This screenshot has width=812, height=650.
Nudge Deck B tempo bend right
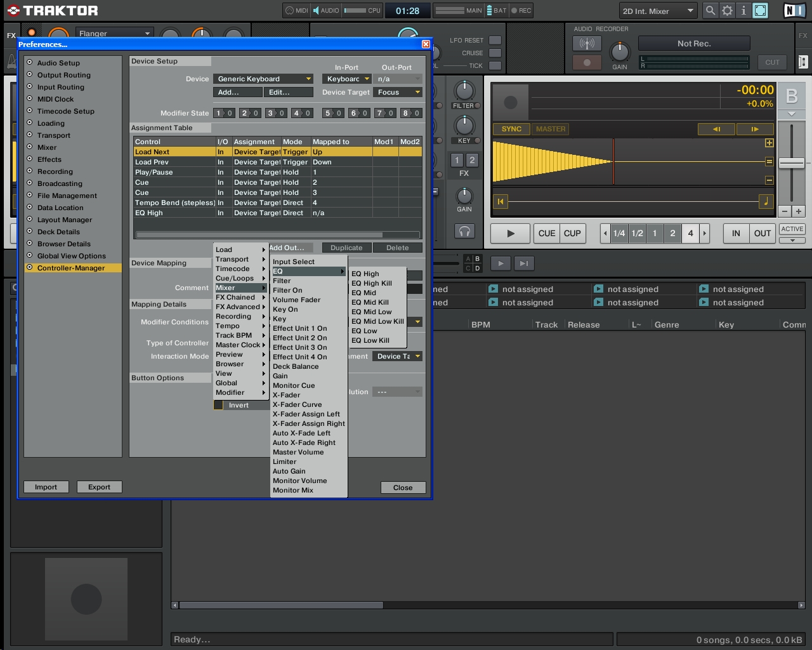(754, 129)
